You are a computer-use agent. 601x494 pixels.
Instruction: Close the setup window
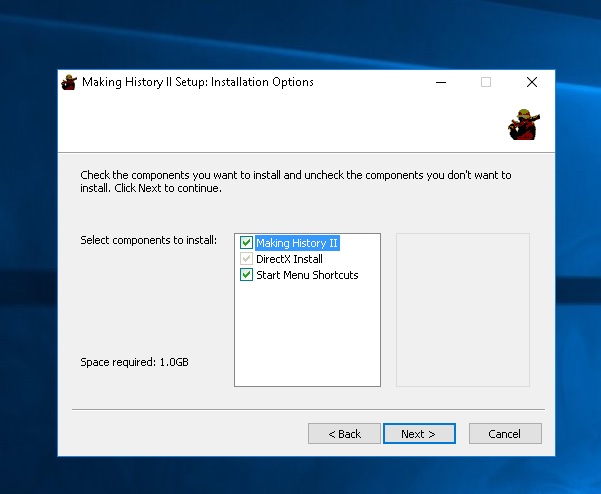(x=532, y=82)
